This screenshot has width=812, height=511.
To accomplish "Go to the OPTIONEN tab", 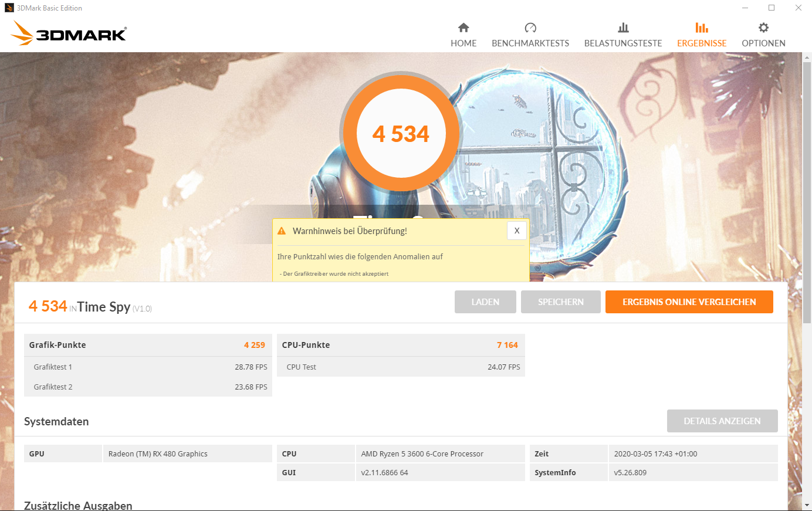I will 763,35.
